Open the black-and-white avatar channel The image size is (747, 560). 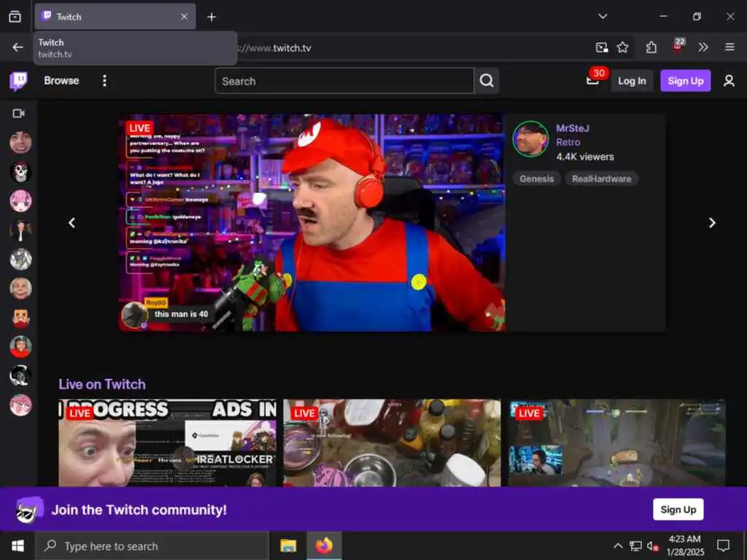click(x=20, y=376)
